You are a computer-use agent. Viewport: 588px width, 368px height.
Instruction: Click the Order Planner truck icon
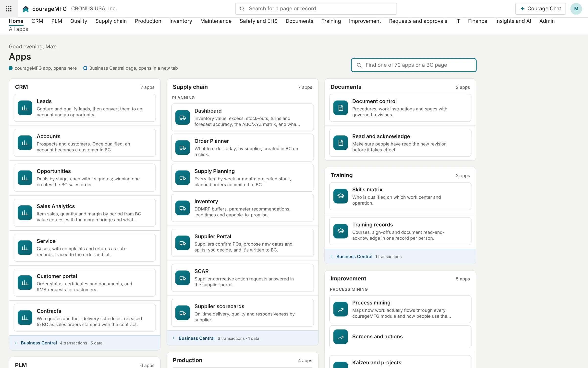pos(183,147)
